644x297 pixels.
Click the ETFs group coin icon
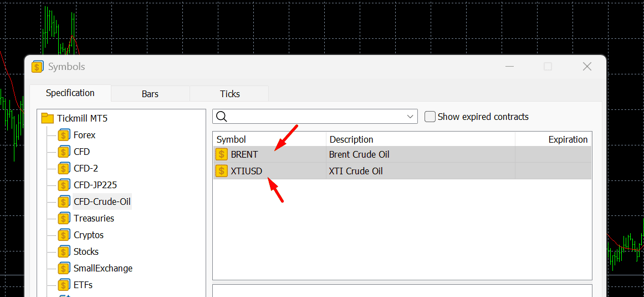pyautogui.click(x=63, y=285)
